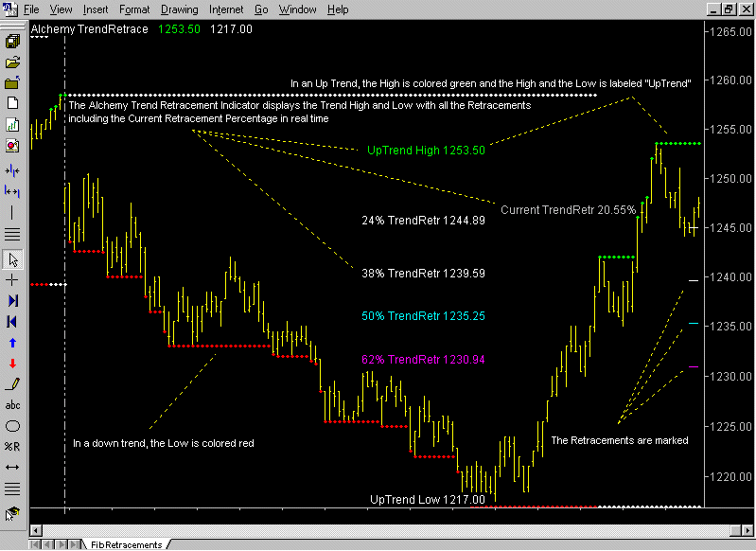Click 'In a down trend' annotation text
The width and height of the screenshot is (756, 551).
pos(163,443)
